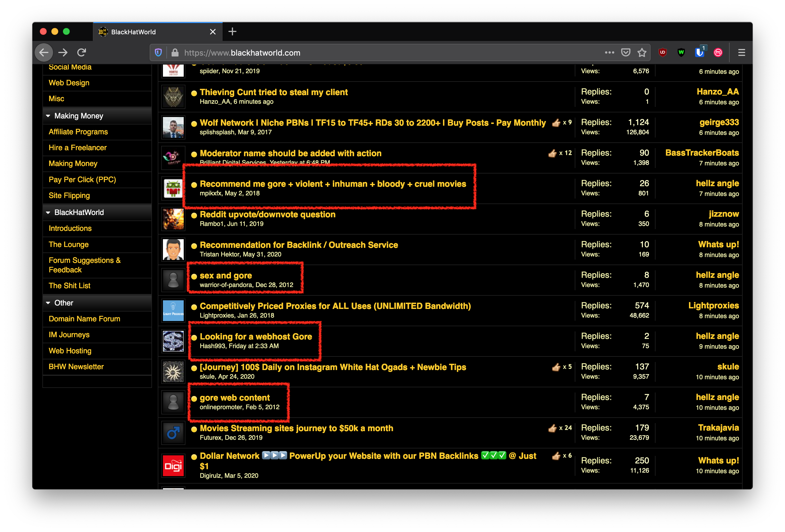Open skule avatar on Journey thread

point(173,372)
